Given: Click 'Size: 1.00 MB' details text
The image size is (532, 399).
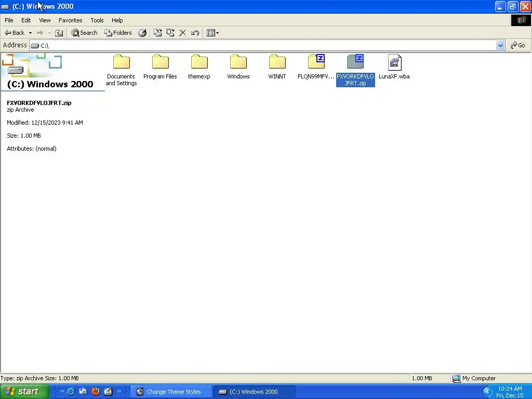Looking at the screenshot, I should point(24,136).
